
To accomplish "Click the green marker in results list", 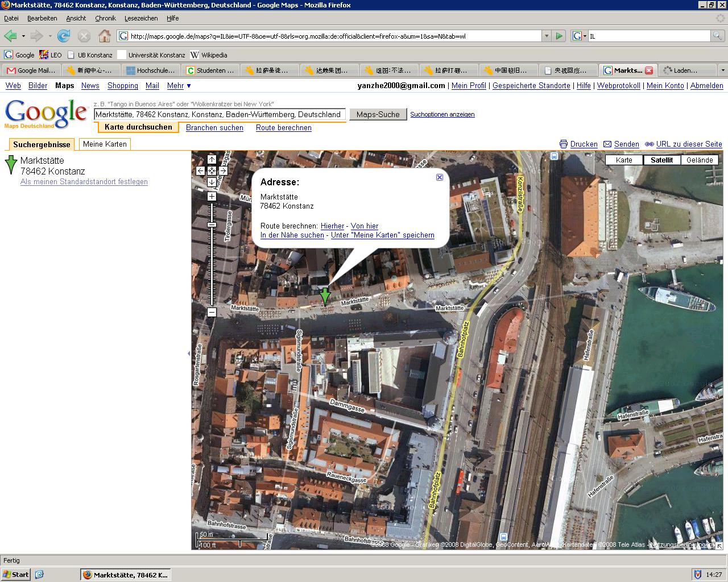I will pyautogui.click(x=11, y=165).
